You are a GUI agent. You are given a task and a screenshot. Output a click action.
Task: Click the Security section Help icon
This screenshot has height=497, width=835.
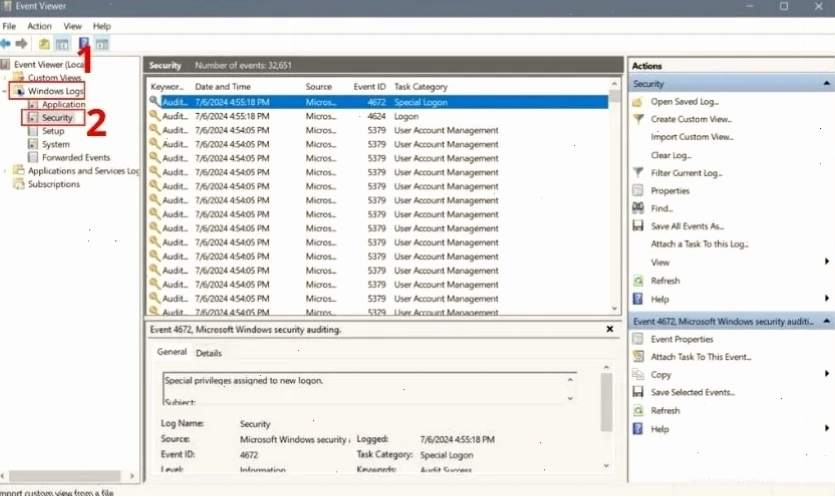[x=638, y=299]
